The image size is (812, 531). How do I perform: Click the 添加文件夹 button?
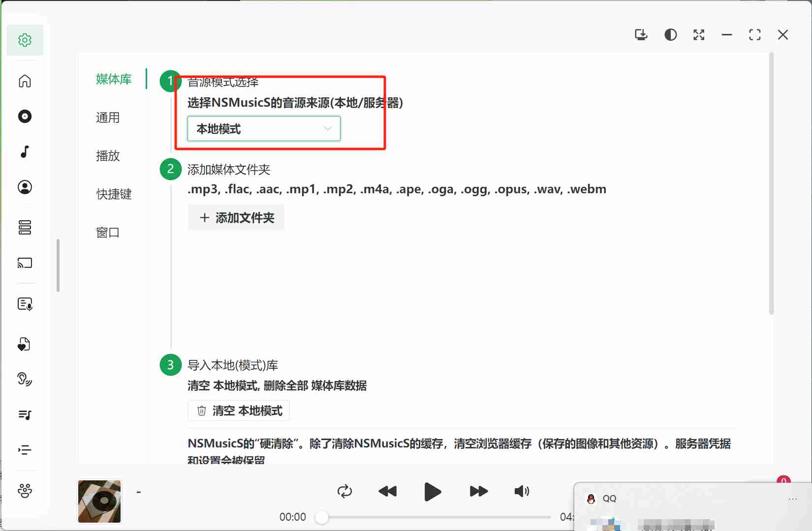click(236, 218)
